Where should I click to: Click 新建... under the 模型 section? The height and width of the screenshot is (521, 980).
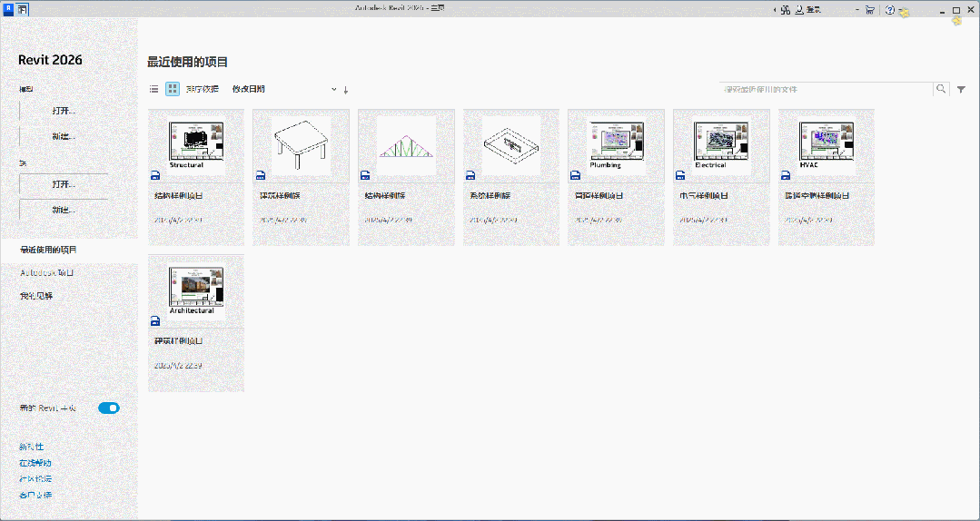[64, 136]
